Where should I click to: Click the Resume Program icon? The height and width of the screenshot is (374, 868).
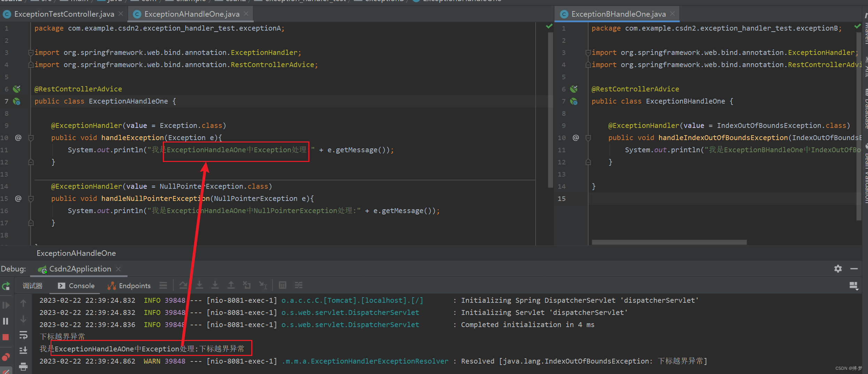click(6, 305)
